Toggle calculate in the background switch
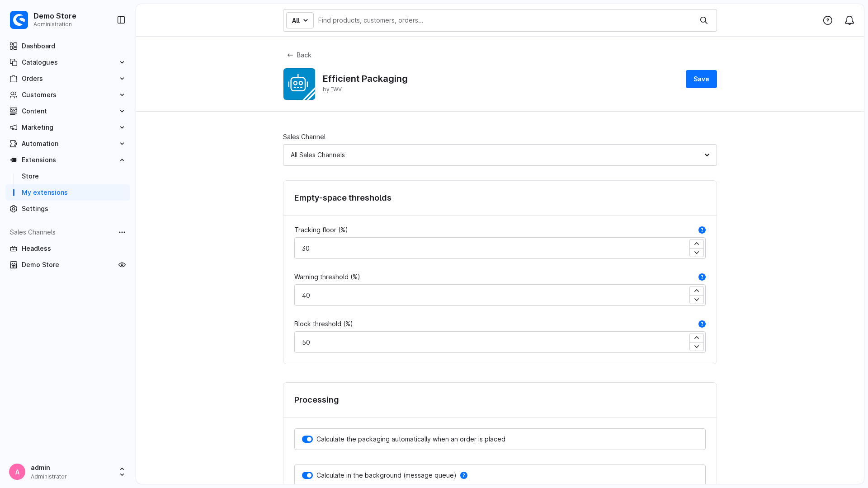Viewport: 868px width, 488px height. [x=307, y=475]
